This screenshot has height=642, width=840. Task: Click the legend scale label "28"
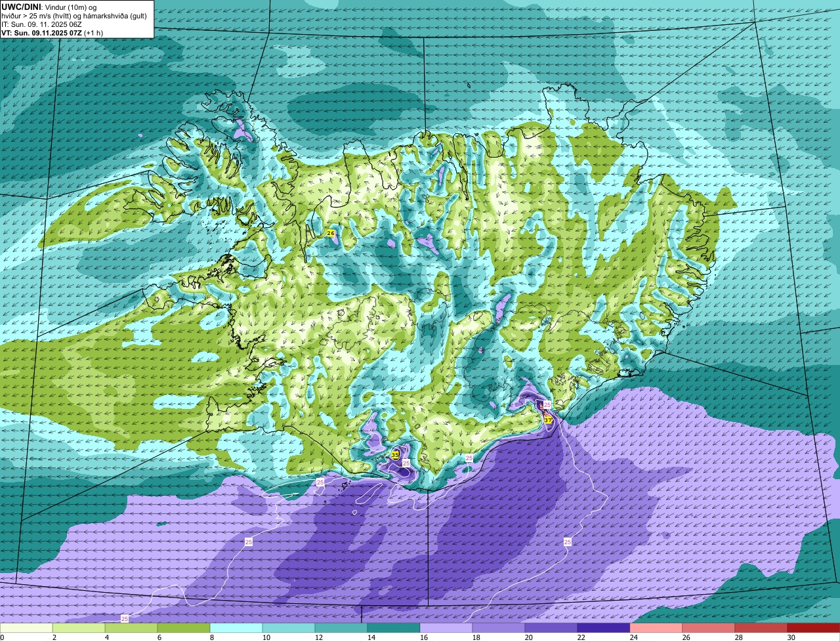[x=738, y=637]
